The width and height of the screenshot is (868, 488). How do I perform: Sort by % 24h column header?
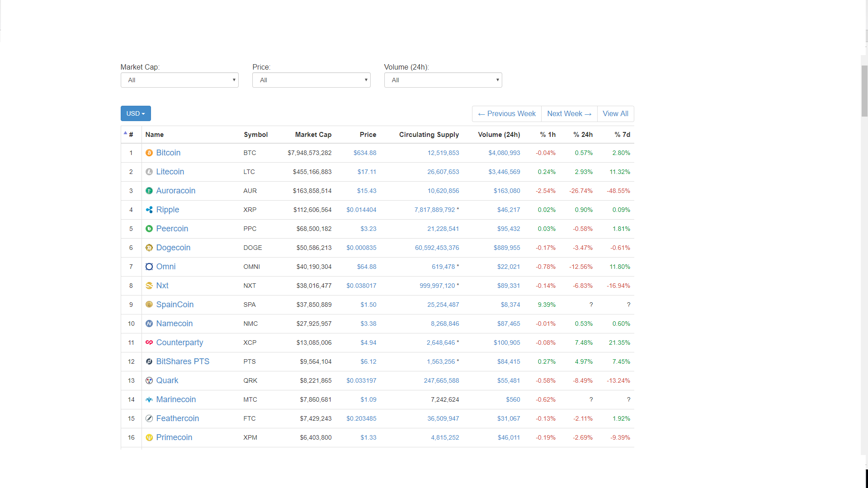click(583, 135)
